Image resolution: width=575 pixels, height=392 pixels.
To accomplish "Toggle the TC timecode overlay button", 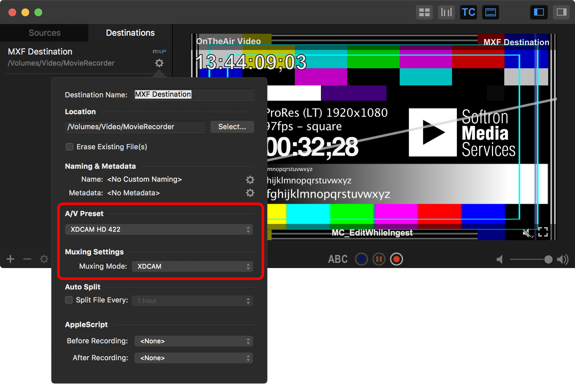I will 468,12.
